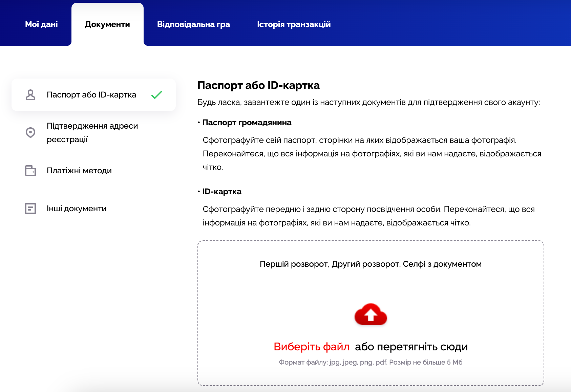Click the Виберіть файл link
The width and height of the screenshot is (571, 392).
(x=312, y=347)
